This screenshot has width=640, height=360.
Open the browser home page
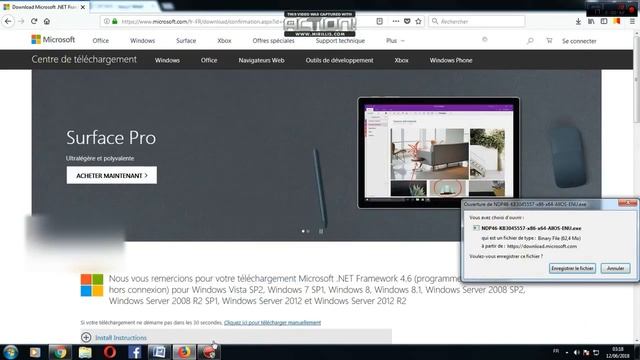click(47, 21)
